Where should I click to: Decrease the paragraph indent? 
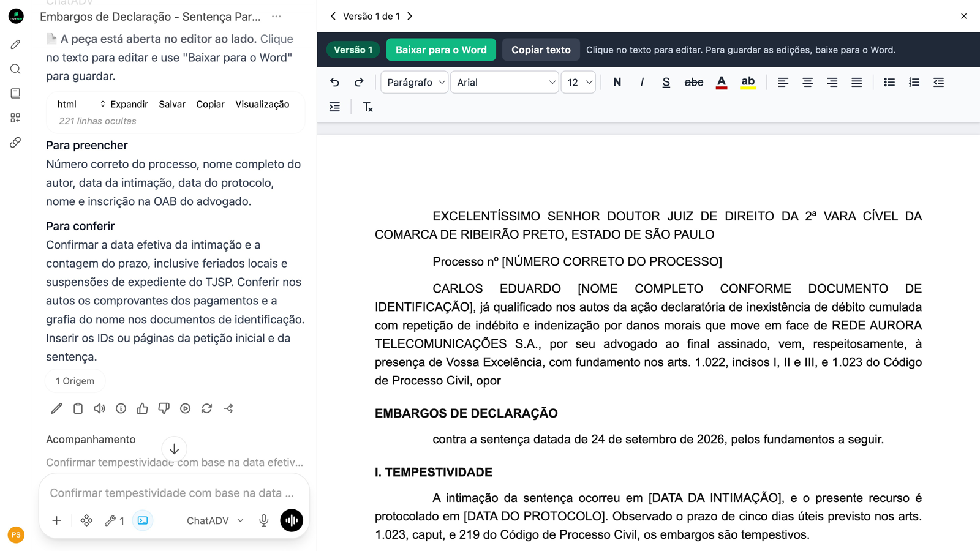tap(938, 82)
